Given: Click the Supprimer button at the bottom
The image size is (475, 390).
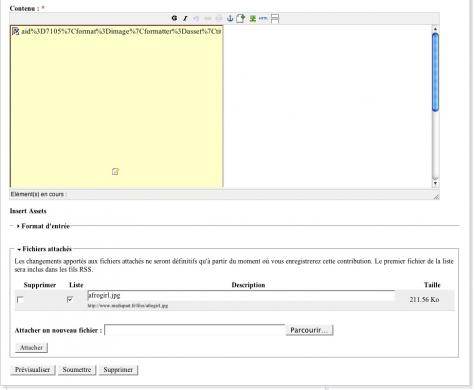Looking at the screenshot, I should click(x=118, y=370).
